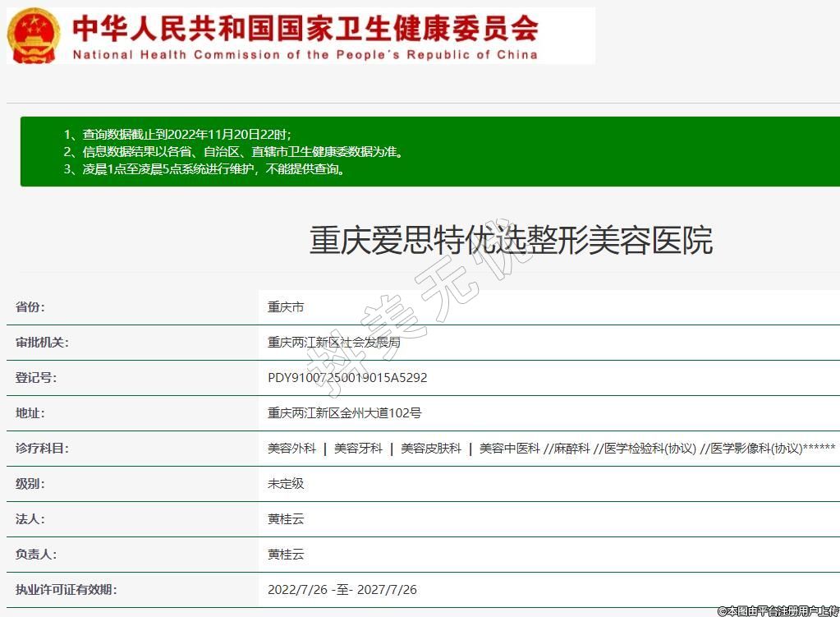
Task: Click the 美容外科 department entry
Action: click(x=291, y=449)
